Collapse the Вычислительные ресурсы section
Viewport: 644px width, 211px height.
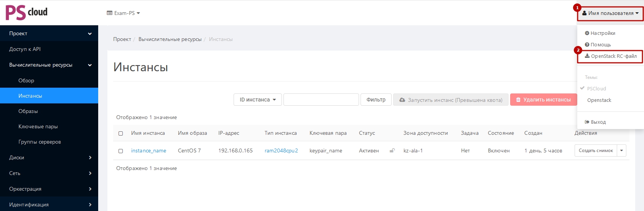49,65
